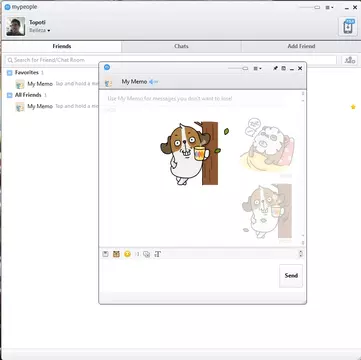Open the font settings T icon
Viewport: 361px width, 360px height.
[158, 254]
